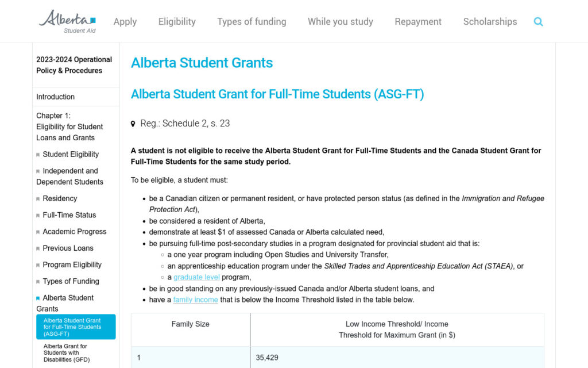Open the search magnifier icon
This screenshot has width=588, height=368.
pyautogui.click(x=538, y=22)
